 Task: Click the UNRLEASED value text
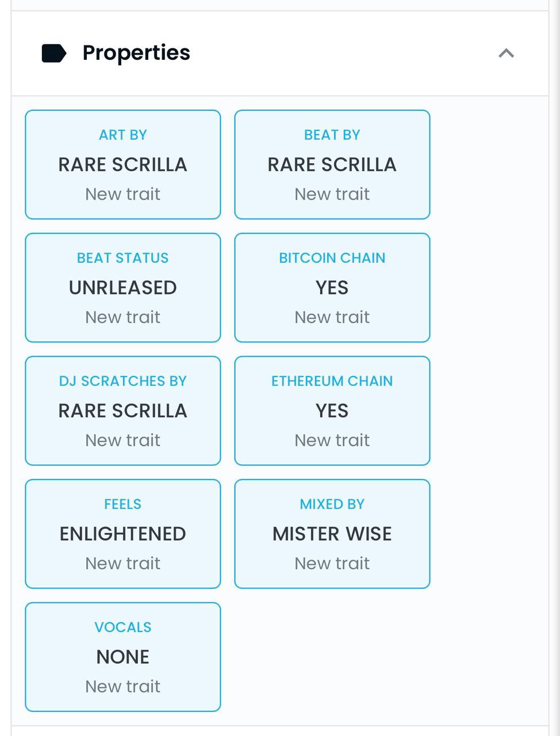[123, 287]
